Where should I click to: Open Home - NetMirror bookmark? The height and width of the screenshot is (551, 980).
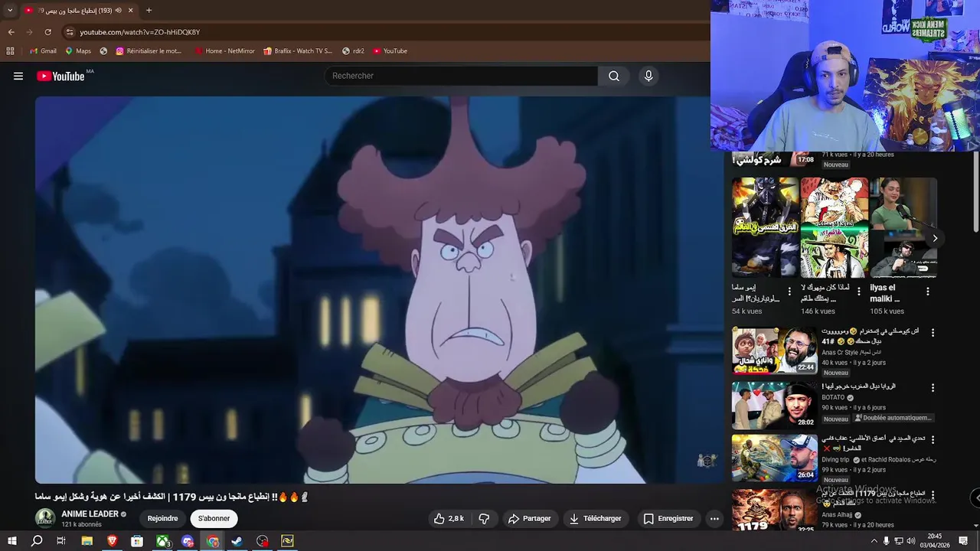[x=224, y=51]
